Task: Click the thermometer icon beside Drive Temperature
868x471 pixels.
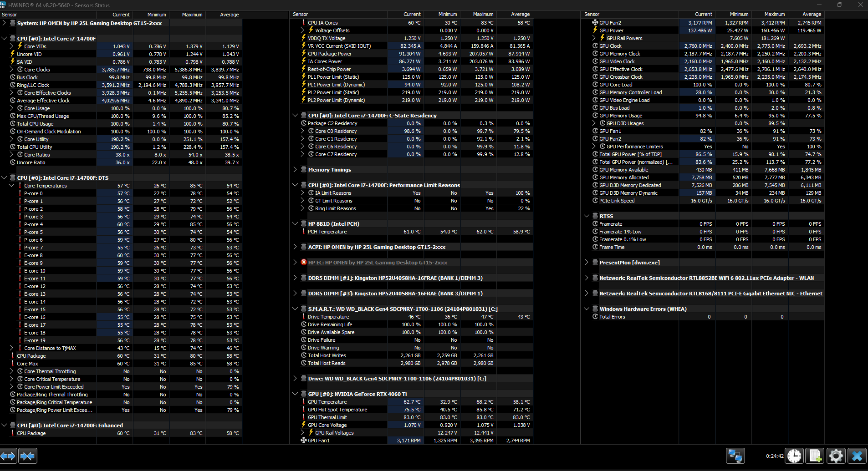Action: click(304, 317)
